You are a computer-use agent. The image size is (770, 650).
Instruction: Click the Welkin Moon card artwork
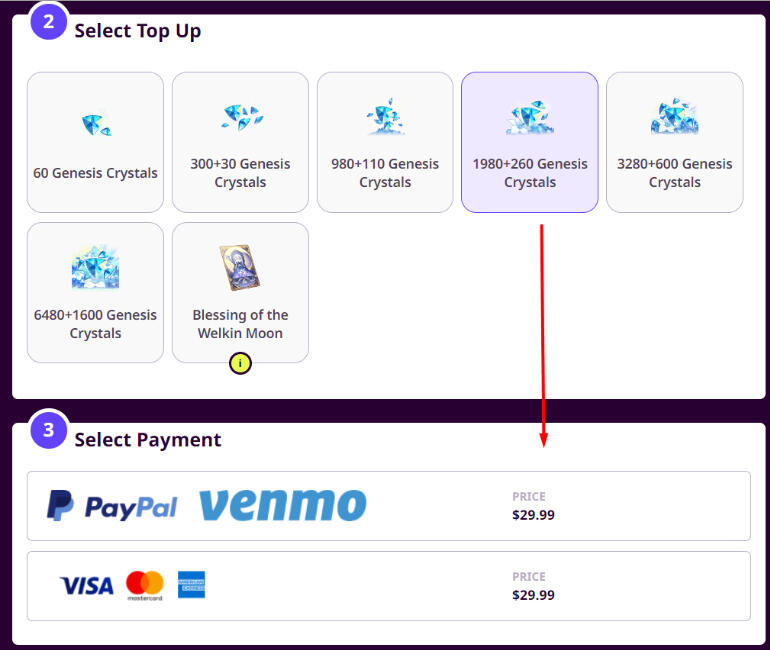[x=240, y=268]
